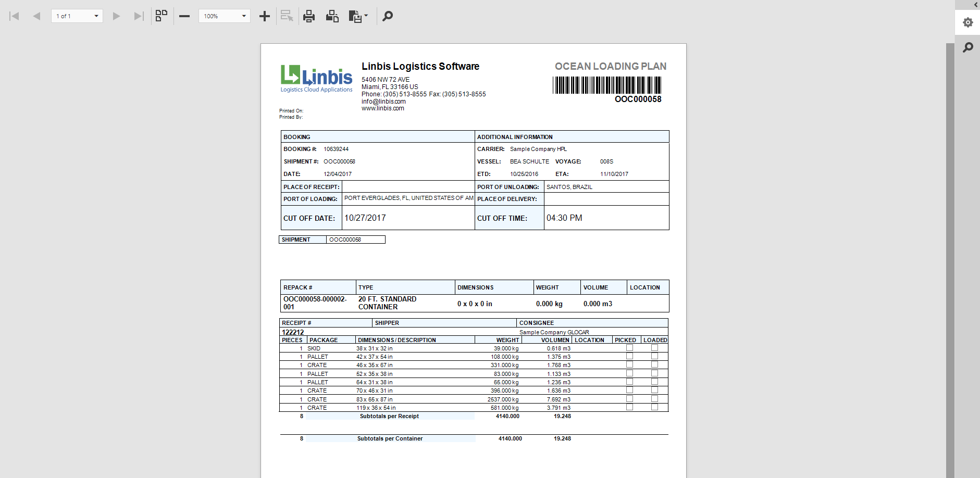Click the Export To icon
Image resolution: width=980 pixels, height=478 pixels.
[x=355, y=16]
